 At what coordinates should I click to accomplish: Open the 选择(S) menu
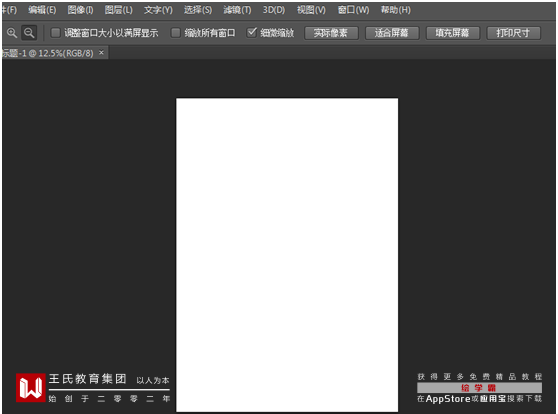coord(198,10)
